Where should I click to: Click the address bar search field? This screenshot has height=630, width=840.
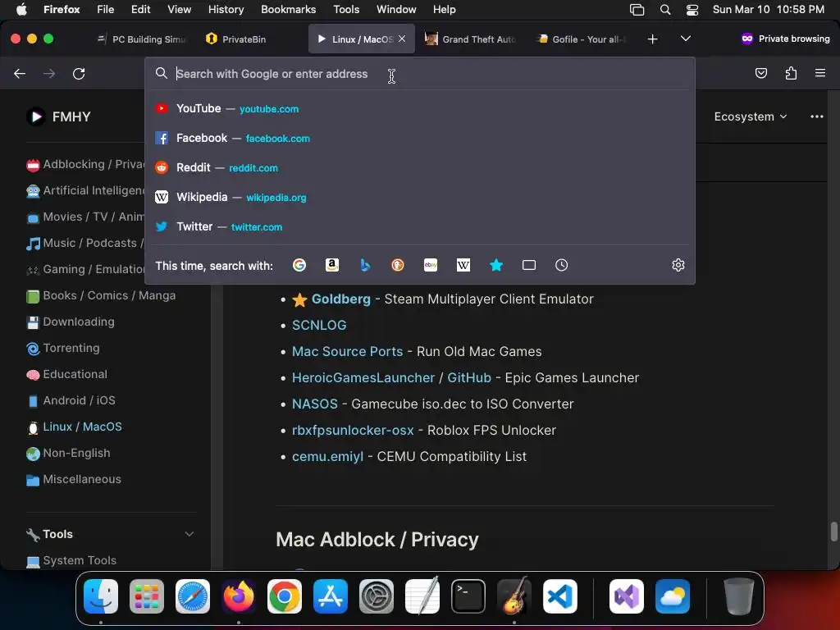point(420,74)
